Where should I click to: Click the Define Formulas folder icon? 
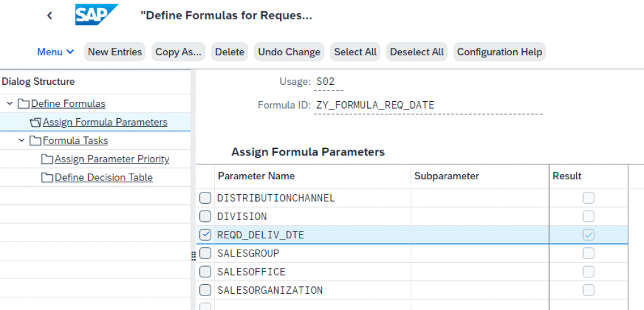pos(23,104)
